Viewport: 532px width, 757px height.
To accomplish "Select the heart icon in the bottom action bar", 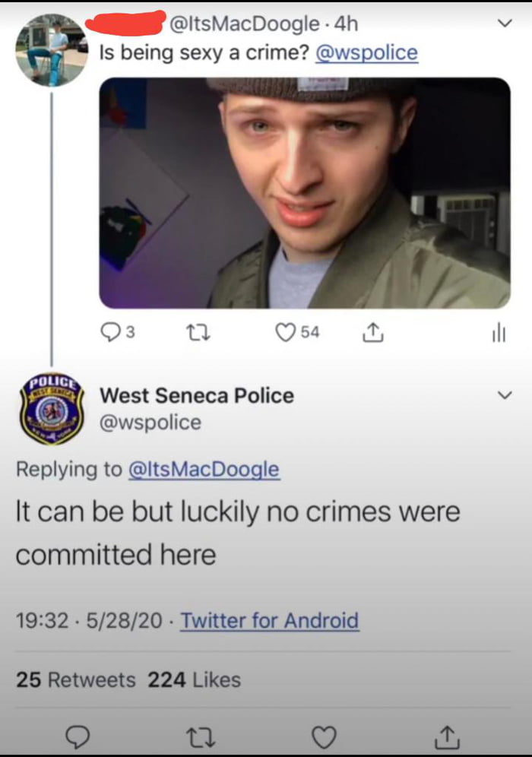I will [x=325, y=736].
